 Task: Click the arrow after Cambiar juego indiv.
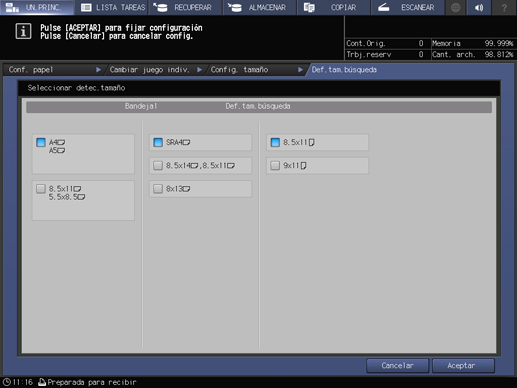tap(199, 70)
